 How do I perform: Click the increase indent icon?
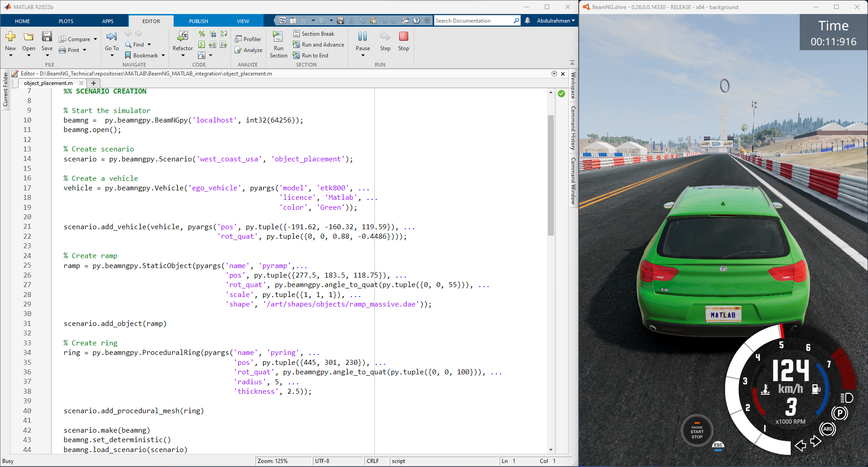click(x=212, y=44)
